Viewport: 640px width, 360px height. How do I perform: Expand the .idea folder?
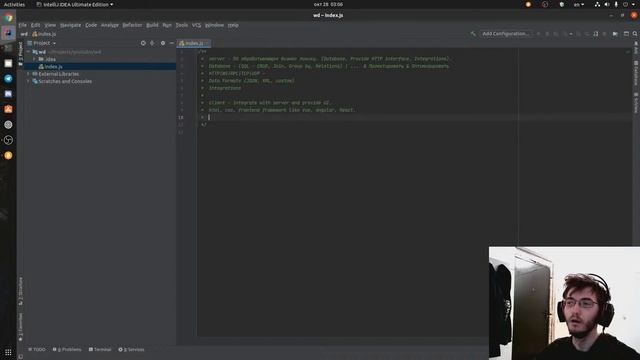click(34, 59)
